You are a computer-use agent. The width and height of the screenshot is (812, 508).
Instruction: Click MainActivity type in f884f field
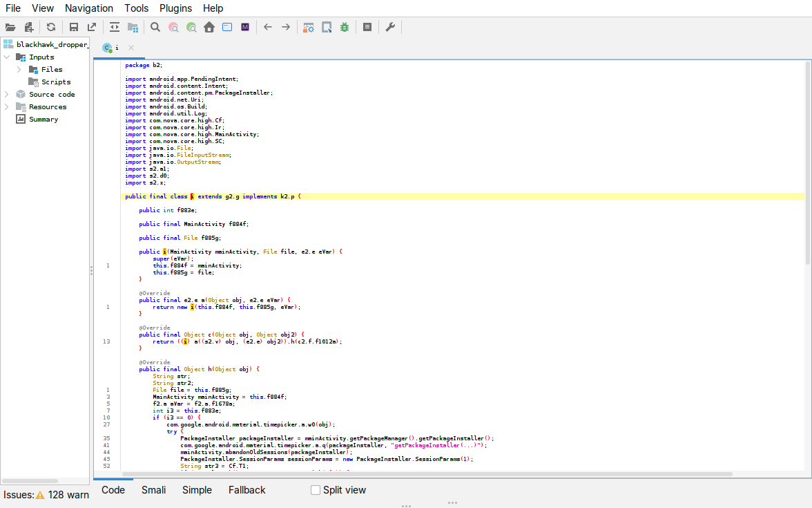coord(204,224)
